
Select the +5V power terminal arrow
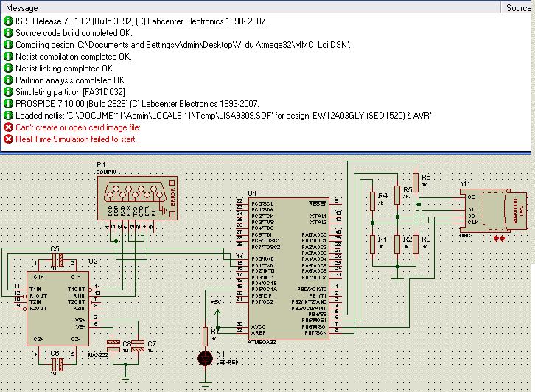(x=217, y=312)
